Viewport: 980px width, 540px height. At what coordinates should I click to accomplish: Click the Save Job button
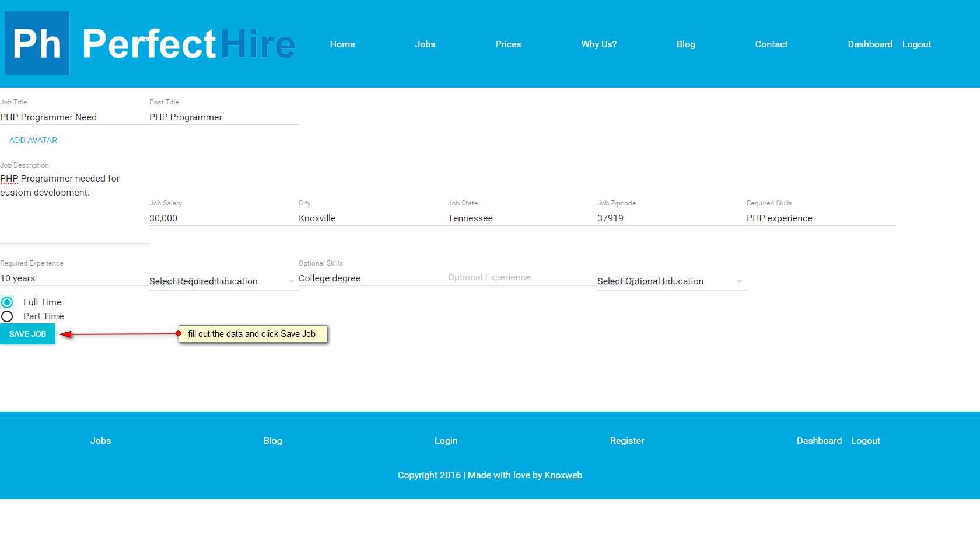coord(27,334)
